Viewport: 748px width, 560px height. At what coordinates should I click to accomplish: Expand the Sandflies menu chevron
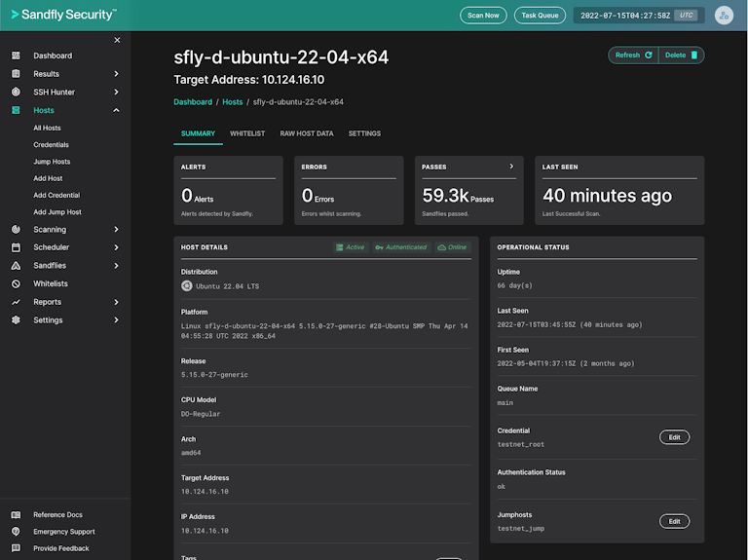pos(116,266)
